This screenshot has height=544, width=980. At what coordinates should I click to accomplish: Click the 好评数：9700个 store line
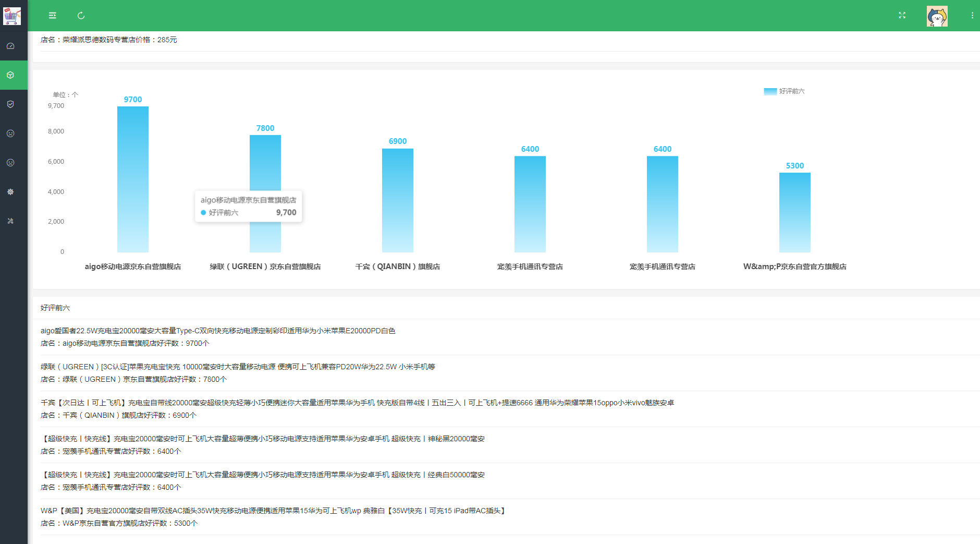[125, 344]
